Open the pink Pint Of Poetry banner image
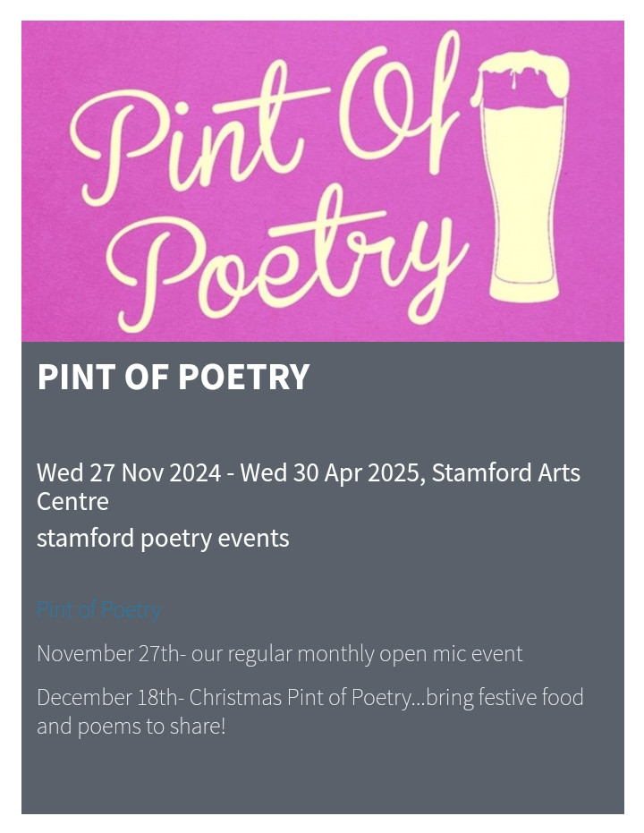 click(322, 181)
